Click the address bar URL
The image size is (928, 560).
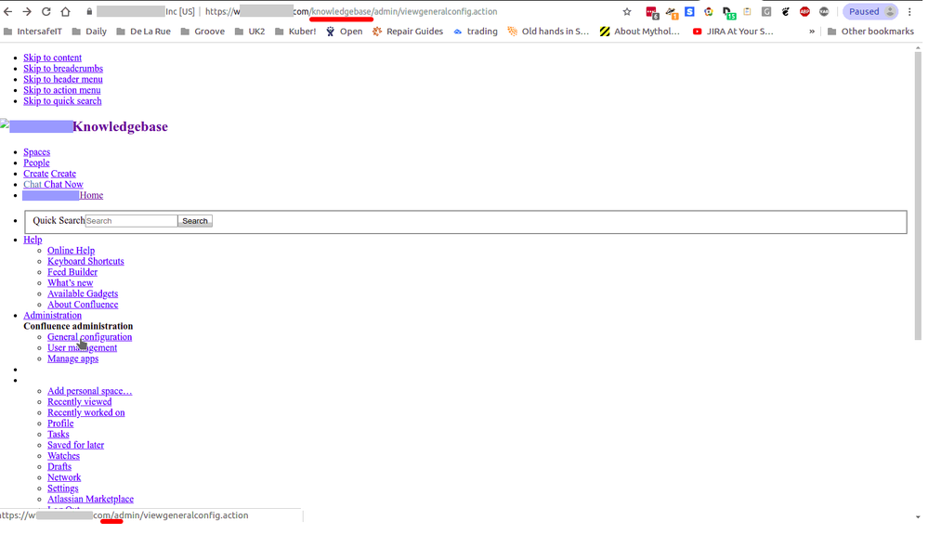351,12
